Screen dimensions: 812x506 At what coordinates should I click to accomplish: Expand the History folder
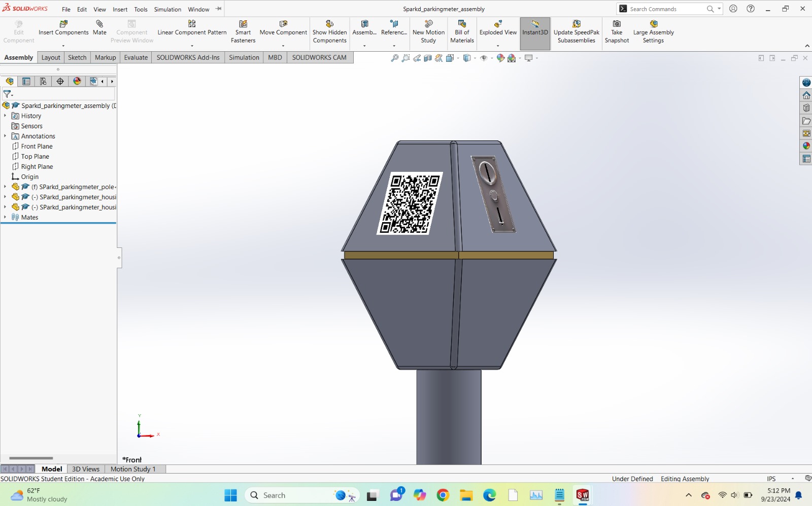pos(5,116)
